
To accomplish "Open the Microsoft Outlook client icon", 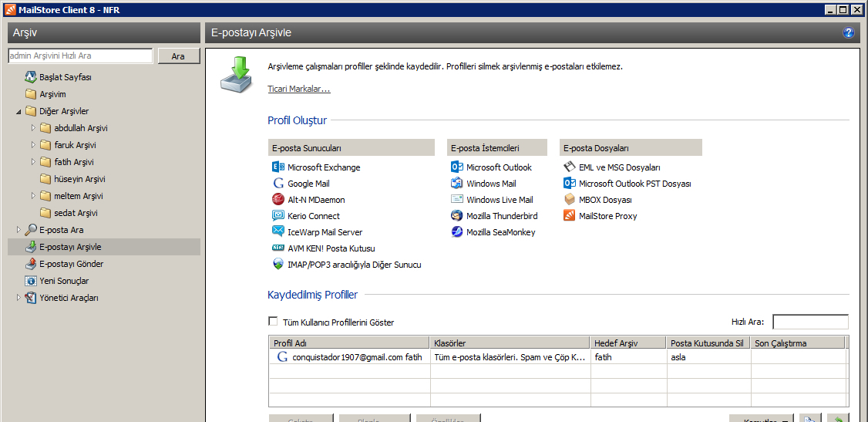I will [456, 167].
